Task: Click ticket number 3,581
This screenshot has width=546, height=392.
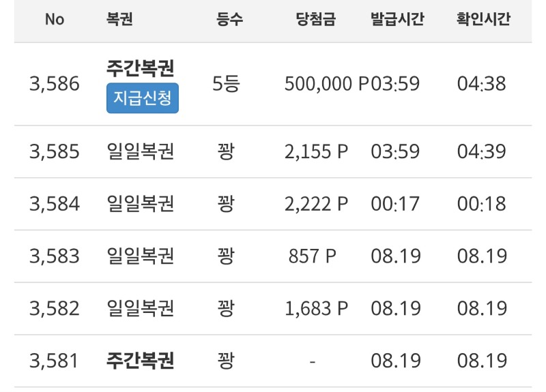Action: [x=54, y=361]
